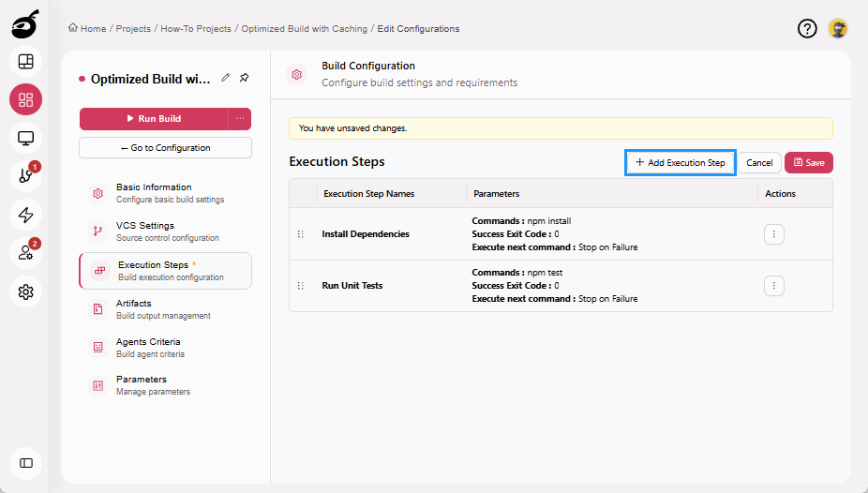Image resolution: width=868 pixels, height=493 pixels.
Task: Click the Optimized Build title text
Action: point(151,79)
